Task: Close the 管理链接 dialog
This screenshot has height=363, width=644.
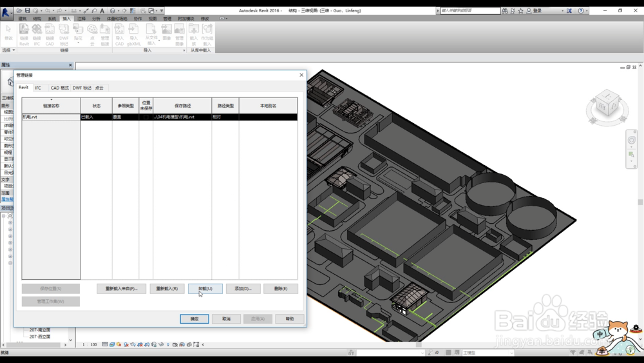Action: tap(301, 75)
